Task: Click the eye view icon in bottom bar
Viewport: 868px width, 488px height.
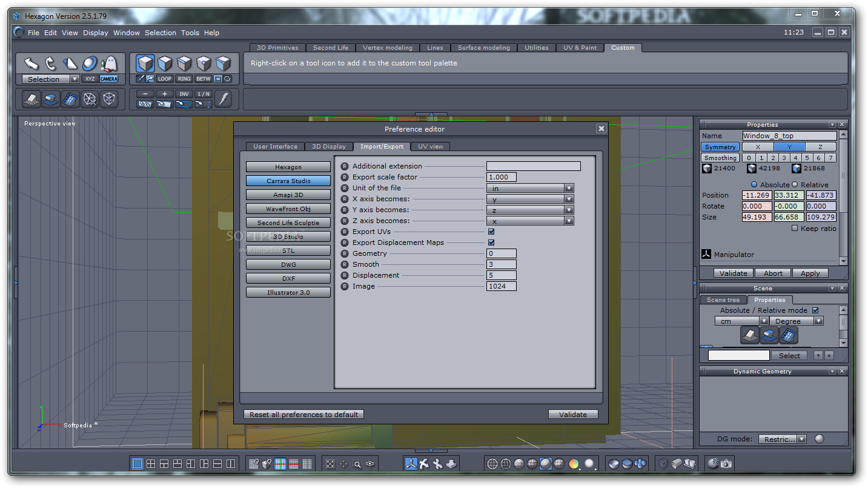Action: tap(370, 464)
